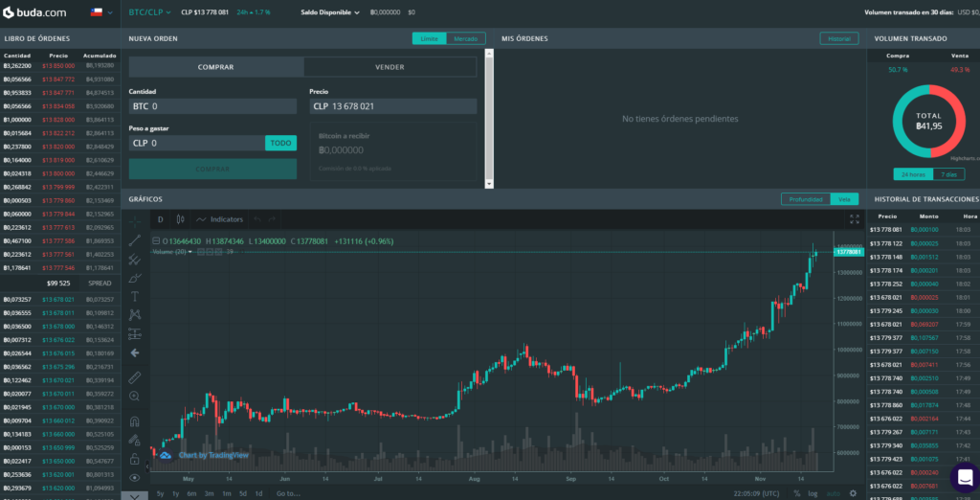Screen dimensions: 980x500
Task: Click the candlestick chart style icon
Action: coord(184,219)
